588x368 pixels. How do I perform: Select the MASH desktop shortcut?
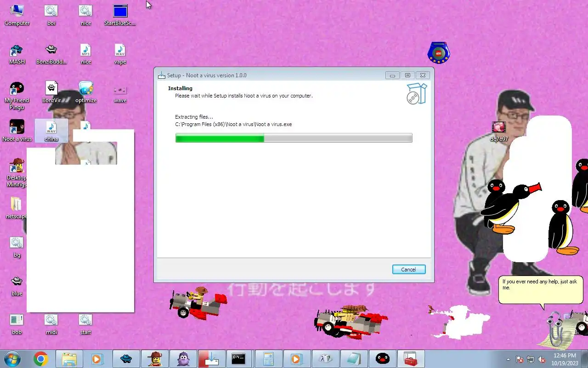(17, 54)
